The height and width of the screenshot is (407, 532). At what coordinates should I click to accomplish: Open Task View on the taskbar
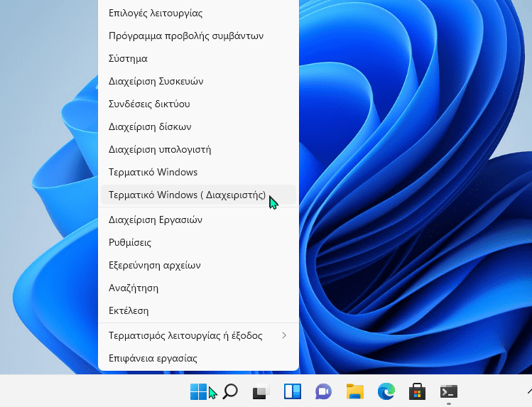click(261, 392)
